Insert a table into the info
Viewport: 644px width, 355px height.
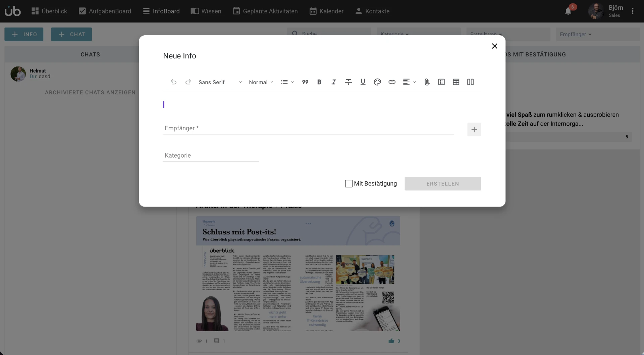[456, 82]
